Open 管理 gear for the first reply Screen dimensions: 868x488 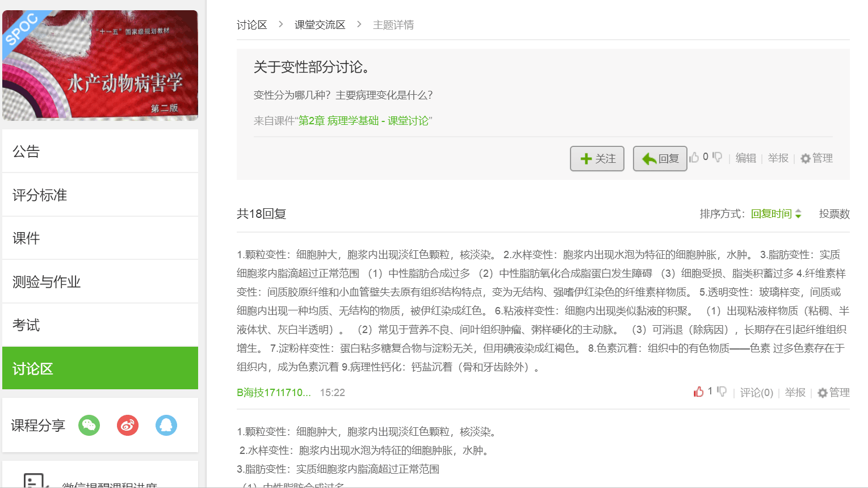[833, 393]
